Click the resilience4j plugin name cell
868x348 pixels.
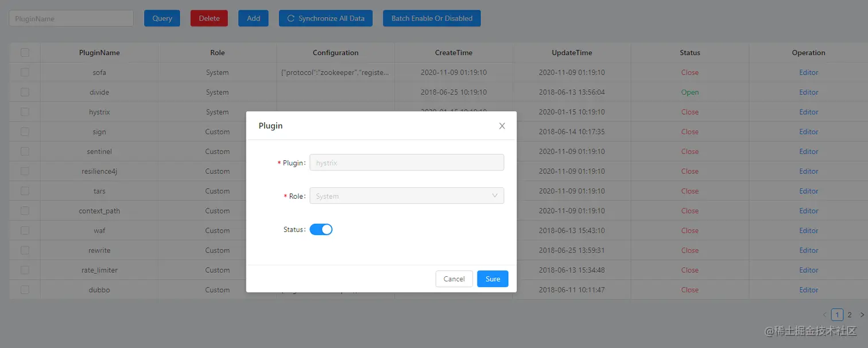(x=99, y=171)
